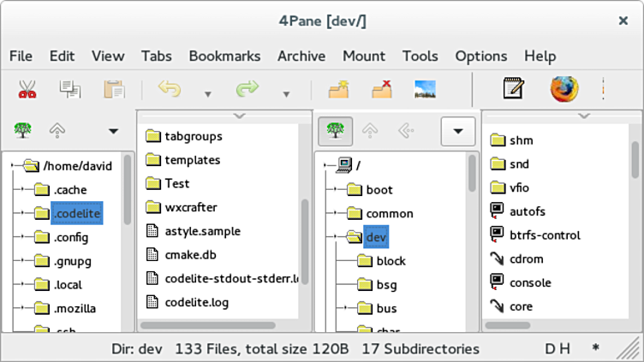Open the text editor notepad icon
The image size is (644, 362).
point(513,89)
